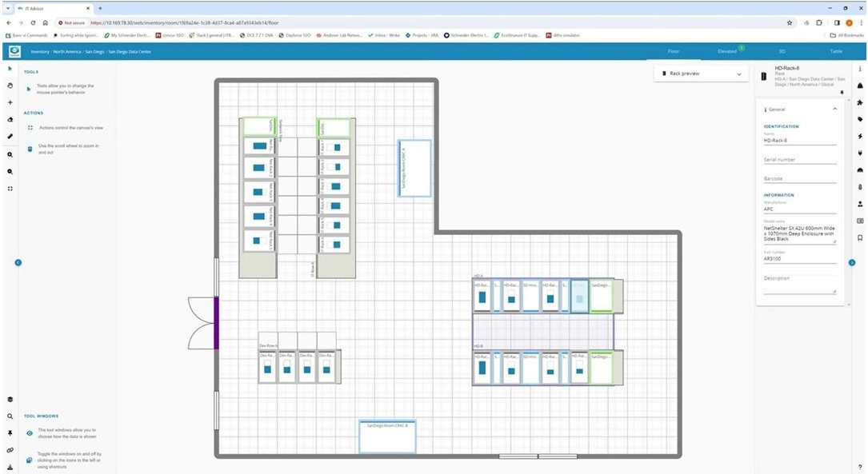The image size is (868, 474).
Task: Click the bookmark icon in right sidebar
Action: coord(860,237)
